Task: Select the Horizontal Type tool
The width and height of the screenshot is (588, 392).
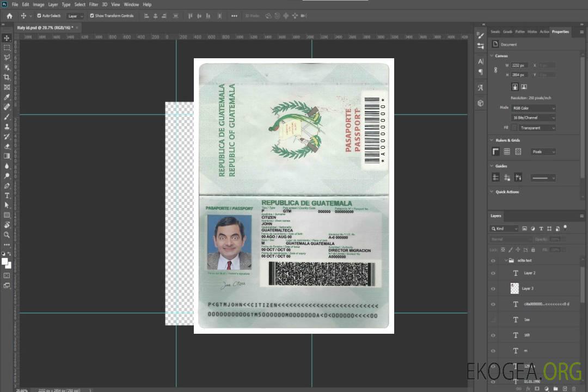Action: click(7, 195)
